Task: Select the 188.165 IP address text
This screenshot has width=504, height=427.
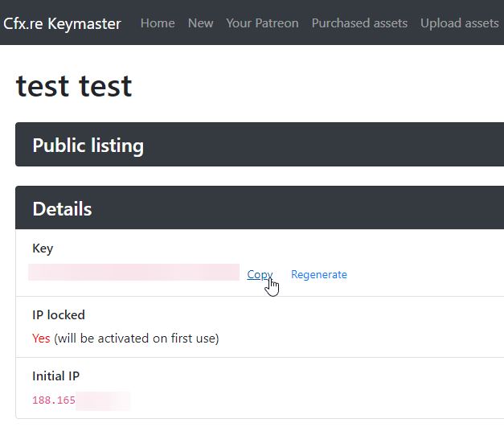Action: click(53, 400)
